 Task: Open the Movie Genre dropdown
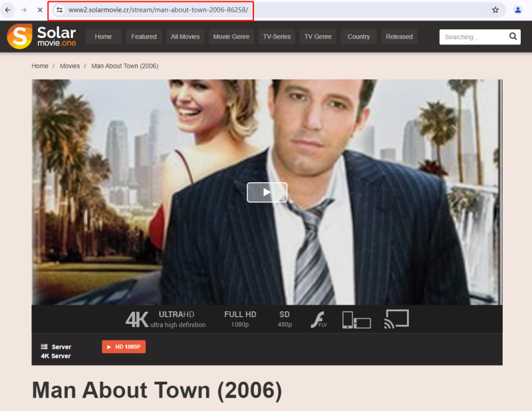(x=231, y=37)
